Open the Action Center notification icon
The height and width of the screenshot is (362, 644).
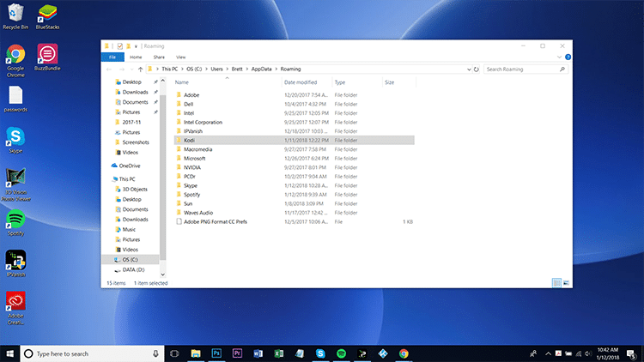(x=632, y=353)
